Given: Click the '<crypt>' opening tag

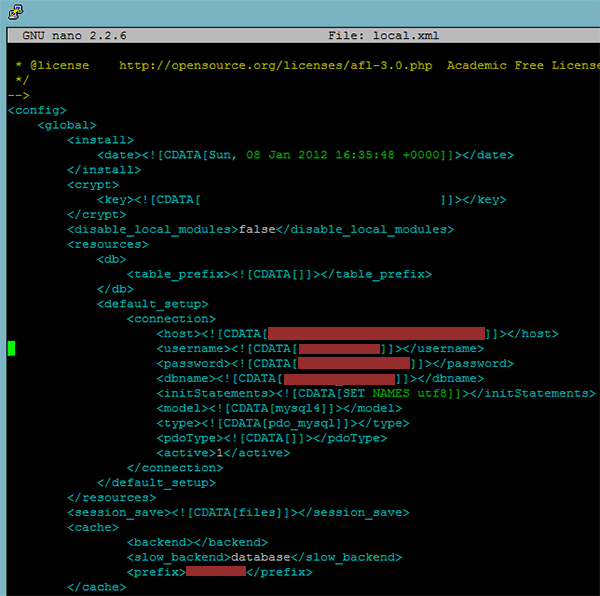Looking at the screenshot, I should click(93, 185).
